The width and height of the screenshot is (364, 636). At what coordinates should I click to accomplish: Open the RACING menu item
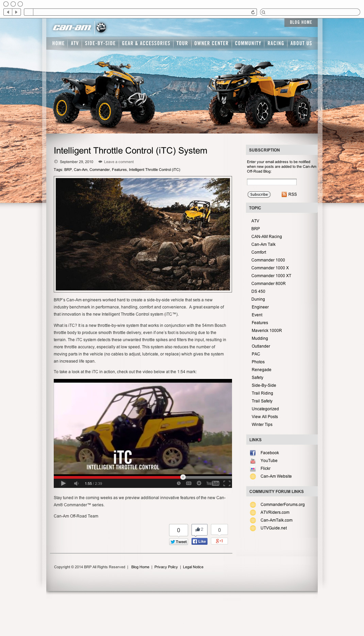[x=276, y=43]
